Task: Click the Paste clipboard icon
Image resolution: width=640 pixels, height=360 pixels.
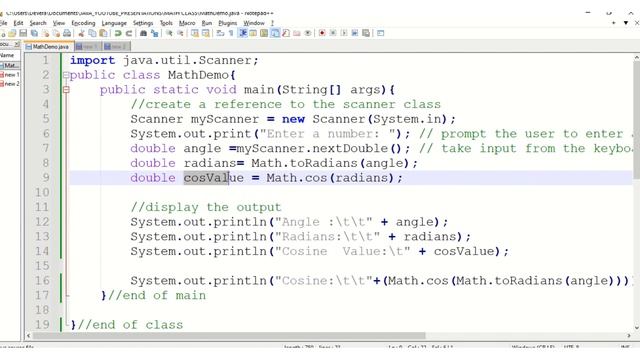Action: 103,33
